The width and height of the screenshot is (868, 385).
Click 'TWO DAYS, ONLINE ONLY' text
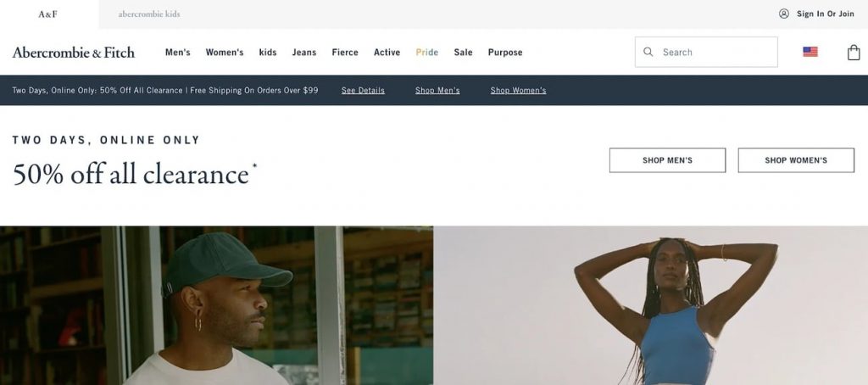click(106, 140)
